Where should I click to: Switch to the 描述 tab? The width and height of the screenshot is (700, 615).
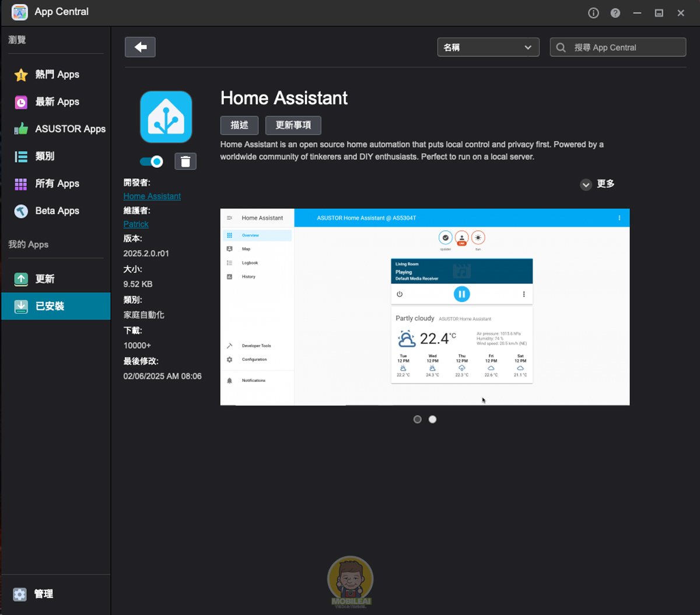[240, 125]
